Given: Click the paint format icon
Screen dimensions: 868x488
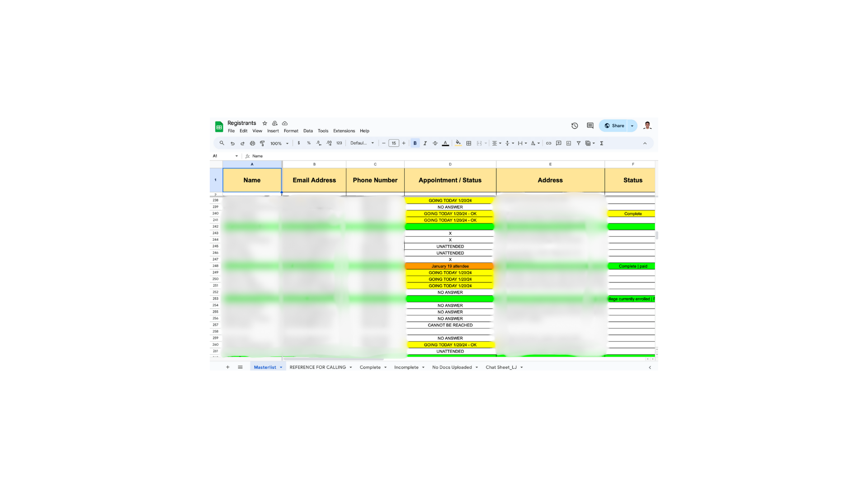Looking at the screenshot, I should click(262, 143).
